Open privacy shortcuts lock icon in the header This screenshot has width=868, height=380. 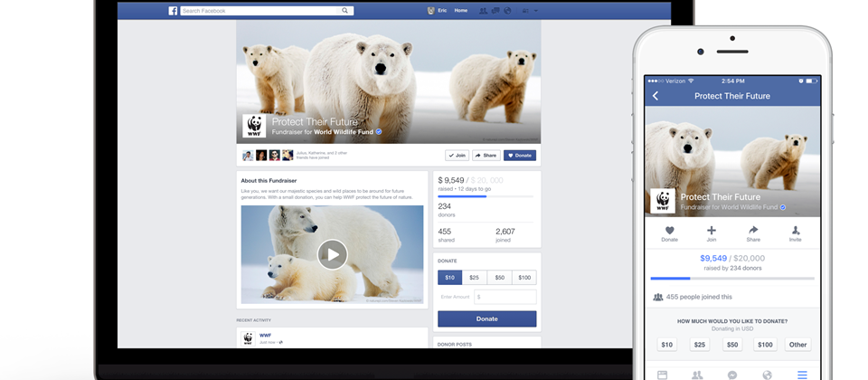[525, 11]
